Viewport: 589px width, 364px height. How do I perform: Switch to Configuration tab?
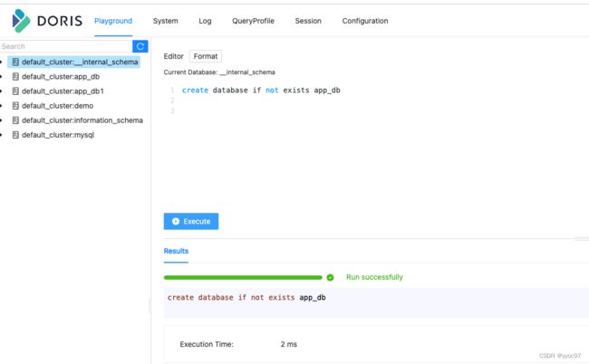365,21
